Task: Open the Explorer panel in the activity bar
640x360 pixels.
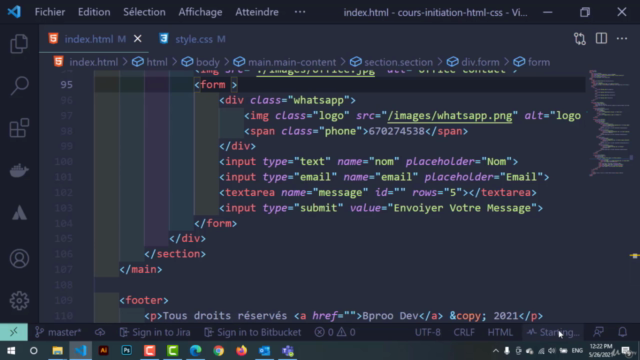Action: 19,44
